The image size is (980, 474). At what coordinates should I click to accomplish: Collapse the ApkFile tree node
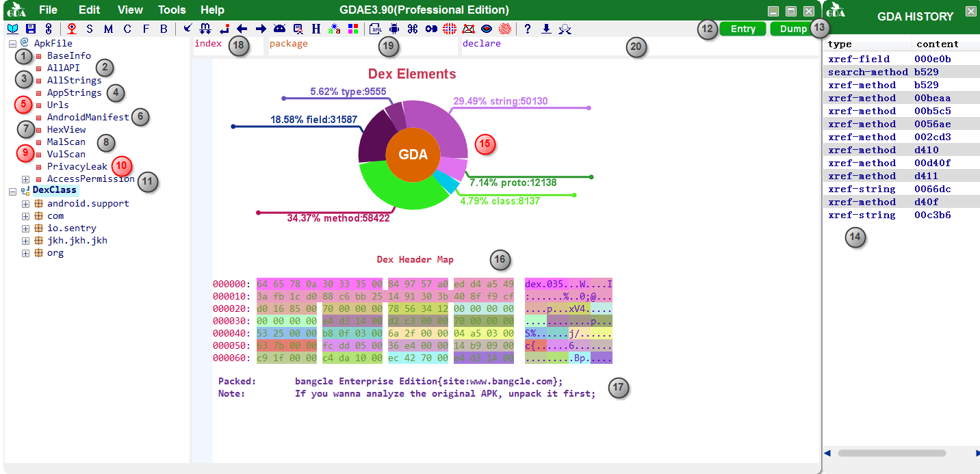point(12,44)
